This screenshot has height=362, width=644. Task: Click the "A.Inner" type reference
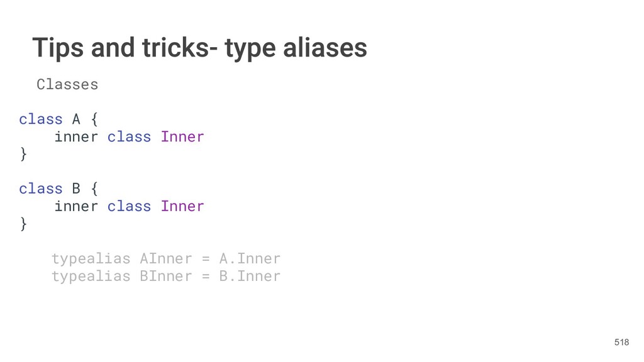click(x=250, y=259)
